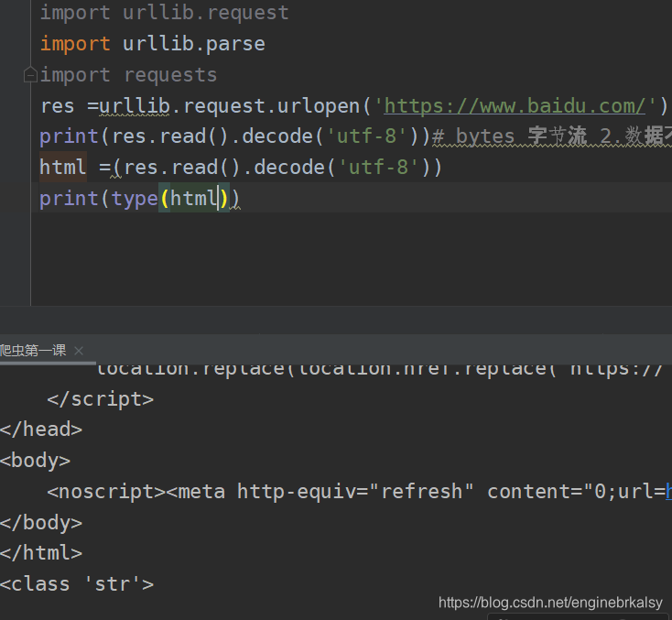Click the 'import urllib.request' line
This screenshot has width=672, height=620.
pyautogui.click(x=164, y=13)
